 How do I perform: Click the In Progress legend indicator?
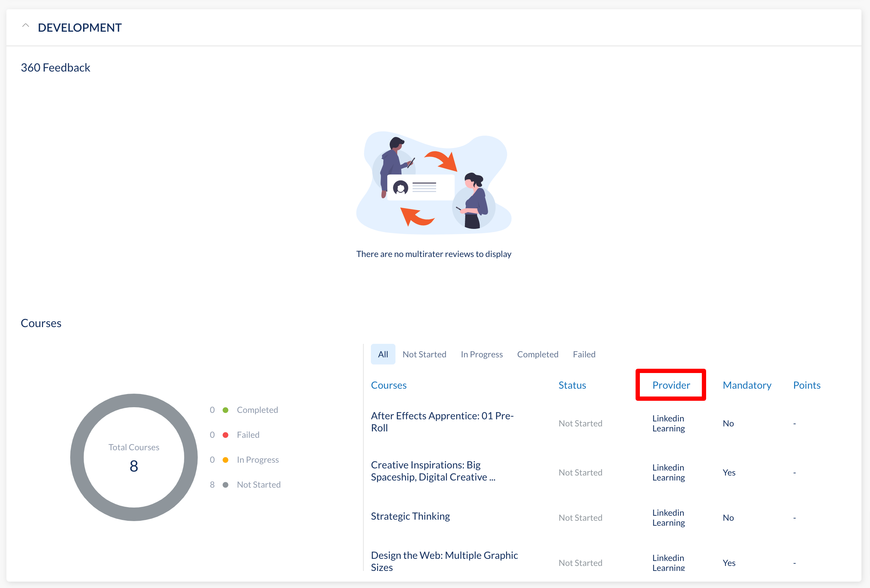227,460
